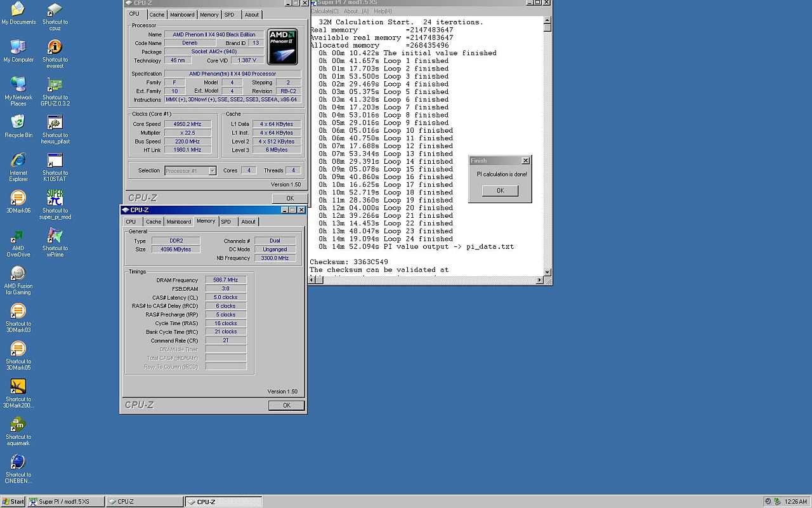The width and height of the screenshot is (812, 508).
Task: Launch Shortcut to K10STAT icon
Action: tap(55, 168)
